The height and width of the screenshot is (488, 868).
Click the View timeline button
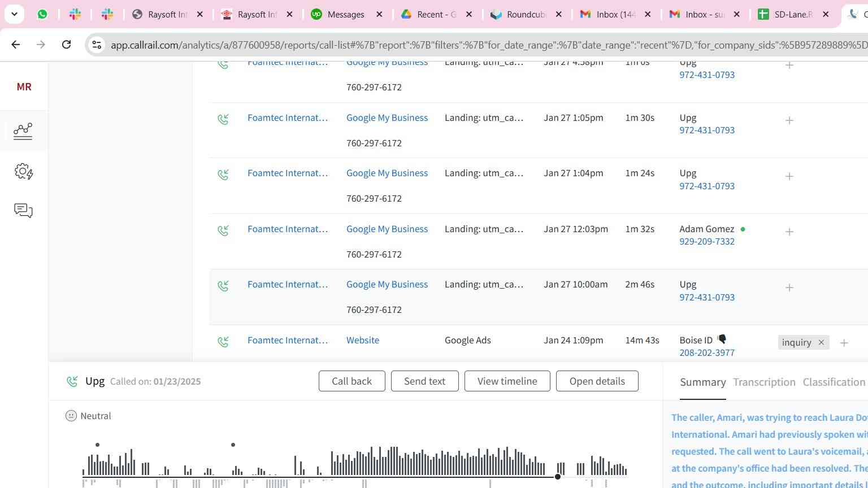[507, 381]
